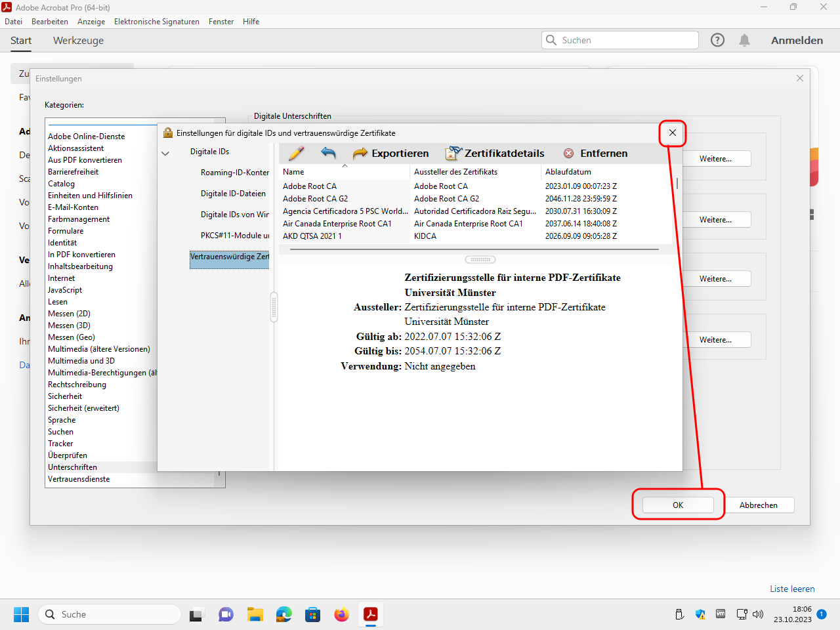The image size is (840, 630).
Task: Switch to the Werkzeuge tab
Action: click(78, 41)
